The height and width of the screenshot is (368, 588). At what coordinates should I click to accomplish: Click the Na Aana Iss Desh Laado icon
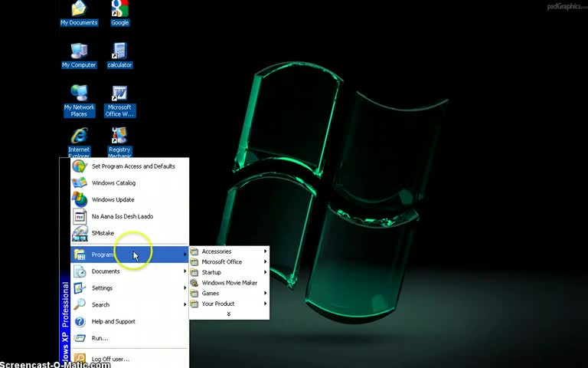[80, 216]
